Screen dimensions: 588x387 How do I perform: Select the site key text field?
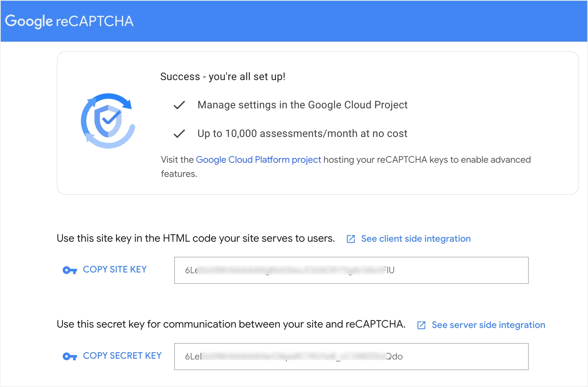tap(351, 270)
